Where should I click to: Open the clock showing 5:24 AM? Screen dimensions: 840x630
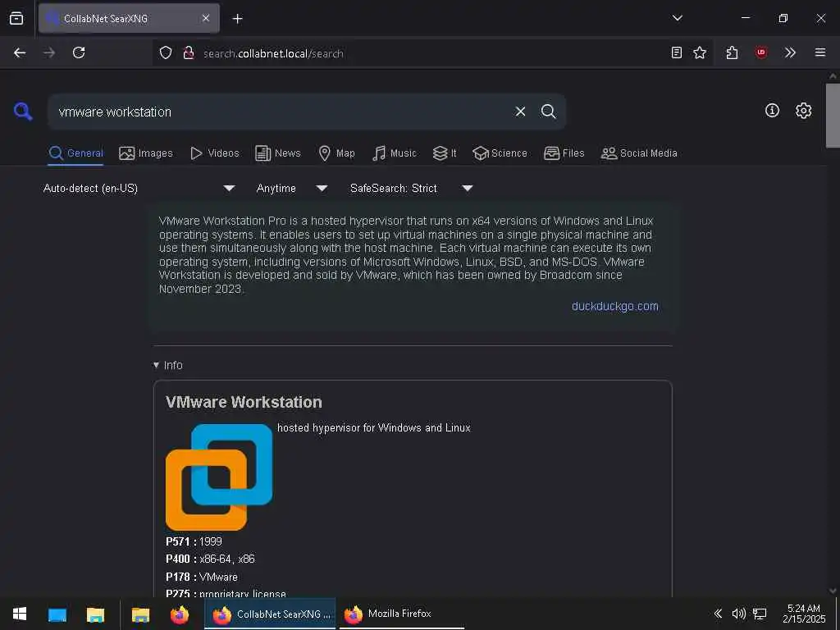point(804,614)
